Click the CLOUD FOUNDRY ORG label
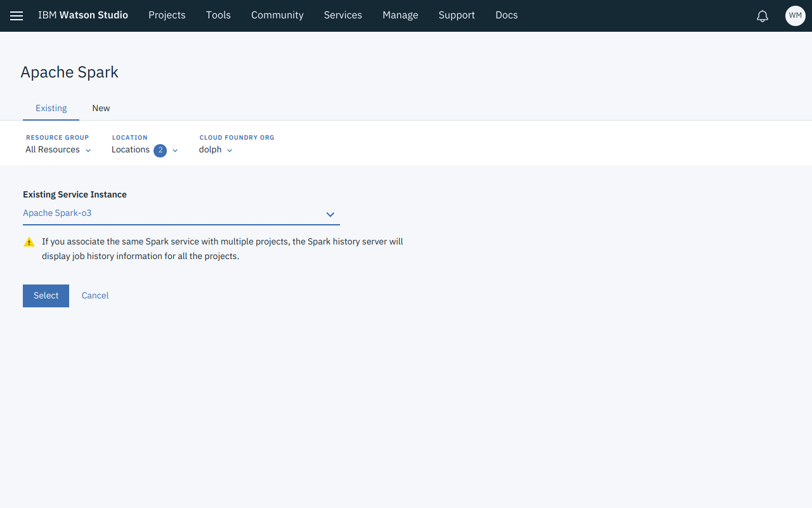Image resolution: width=812 pixels, height=508 pixels. click(237, 137)
